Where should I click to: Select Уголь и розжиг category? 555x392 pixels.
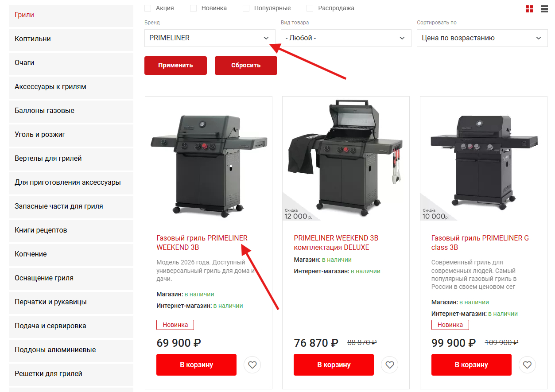71,135
